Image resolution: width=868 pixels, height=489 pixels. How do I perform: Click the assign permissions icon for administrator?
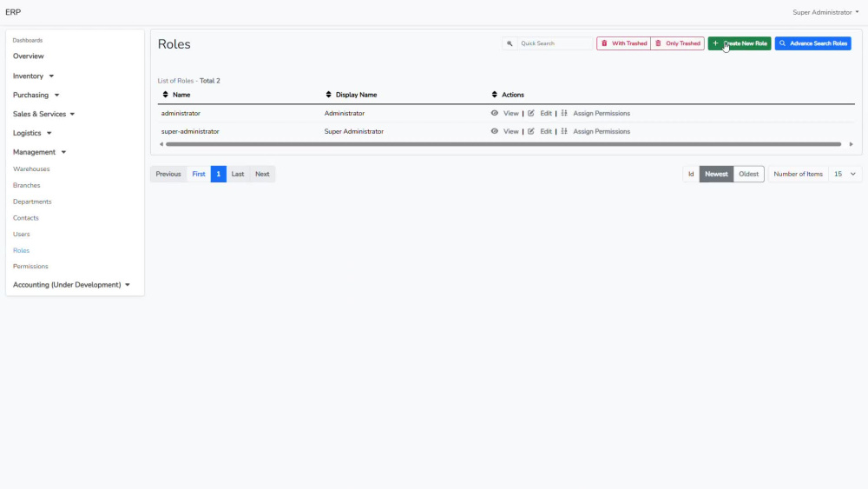(x=564, y=113)
